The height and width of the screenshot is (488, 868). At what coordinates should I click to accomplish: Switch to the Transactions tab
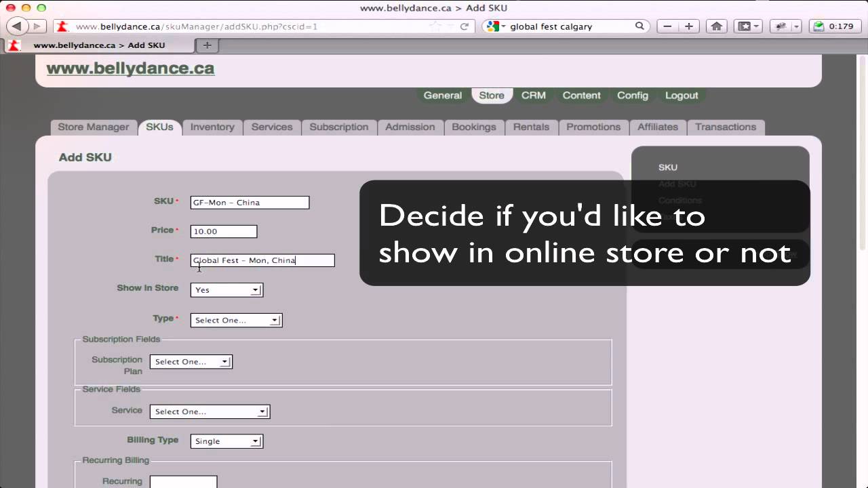click(726, 127)
